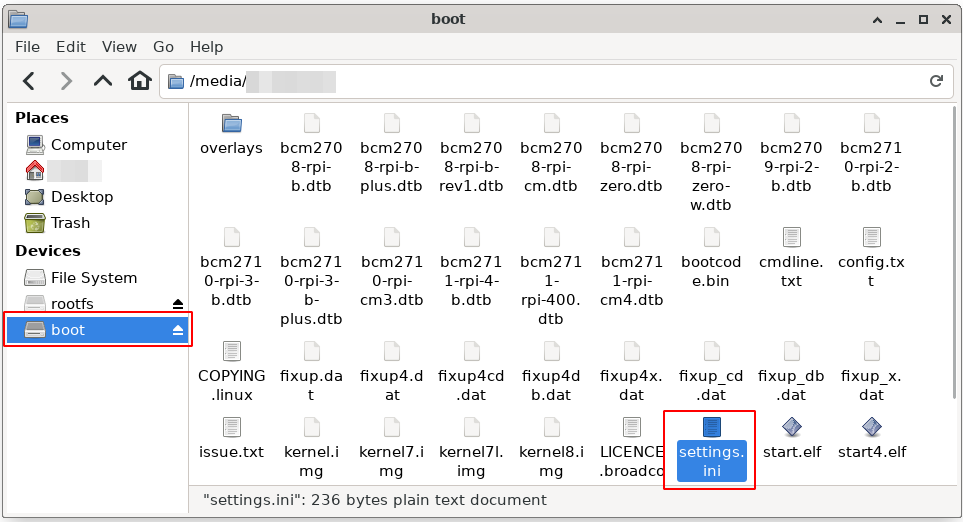Open the Go menu
Viewport: 963px width, 522px height.
pos(163,47)
